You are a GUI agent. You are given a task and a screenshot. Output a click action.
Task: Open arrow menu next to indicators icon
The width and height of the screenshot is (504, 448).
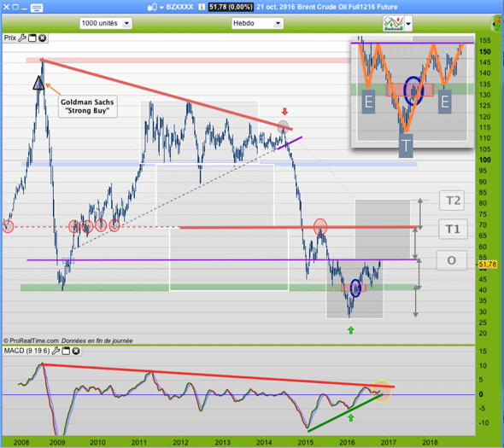tap(408, 23)
